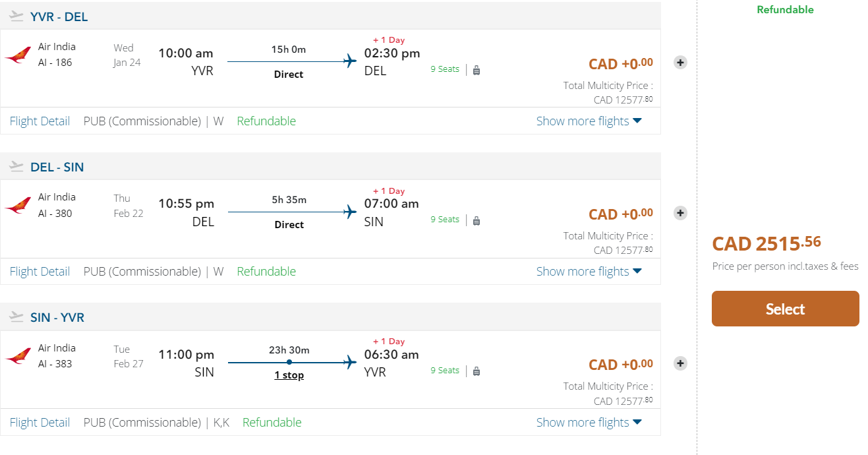Open Flight Detail for SIN - YVR segment
The width and height of the screenshot is (868, 455).
(x=40, y=423)
